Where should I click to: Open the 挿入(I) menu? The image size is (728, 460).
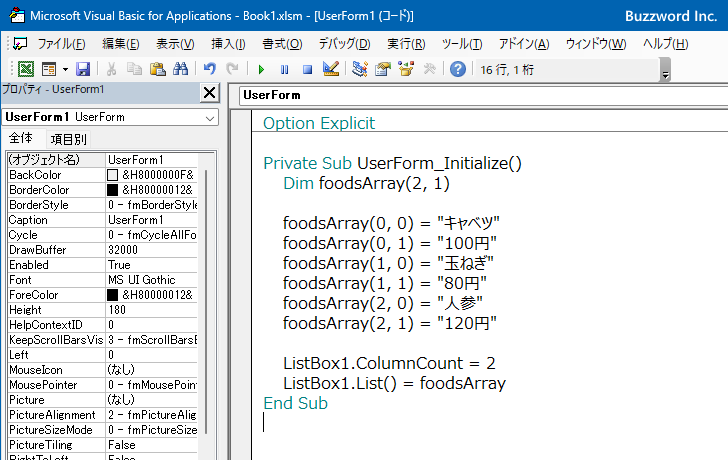click(228, 44)
